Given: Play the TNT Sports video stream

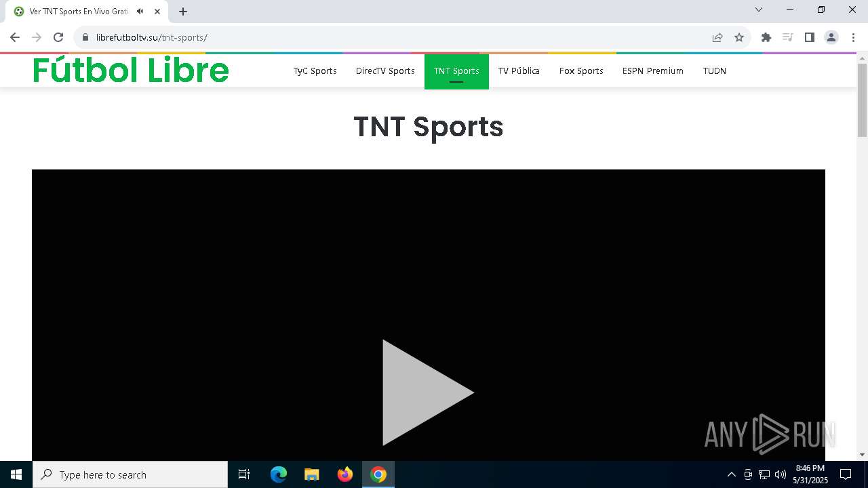Looking at the screenshot, I should (428, 392).
